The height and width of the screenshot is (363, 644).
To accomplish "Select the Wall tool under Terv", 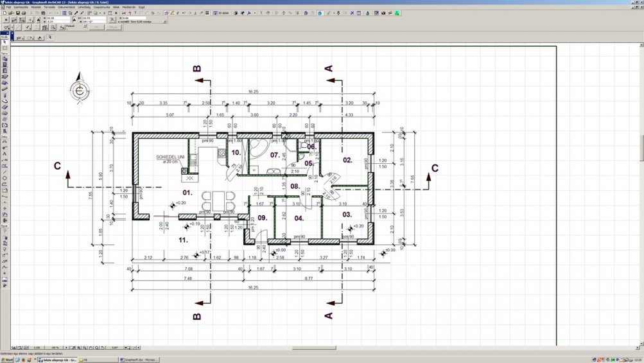I will point(4,59).
